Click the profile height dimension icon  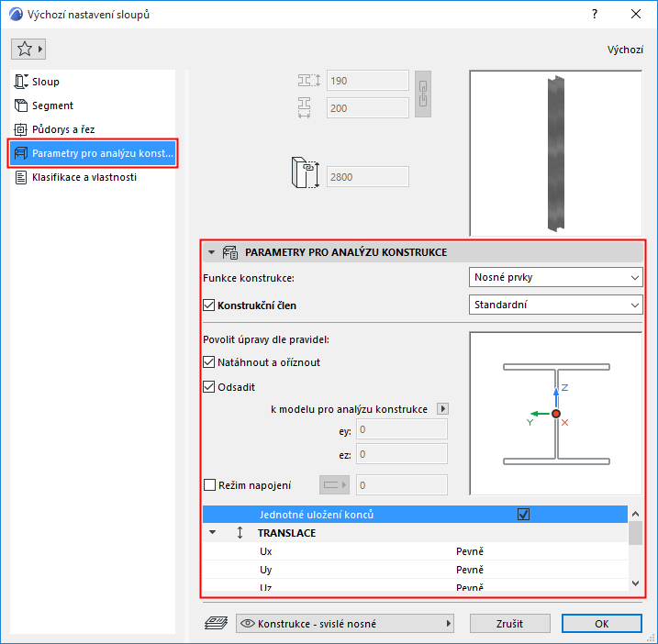tap(309, 80)
